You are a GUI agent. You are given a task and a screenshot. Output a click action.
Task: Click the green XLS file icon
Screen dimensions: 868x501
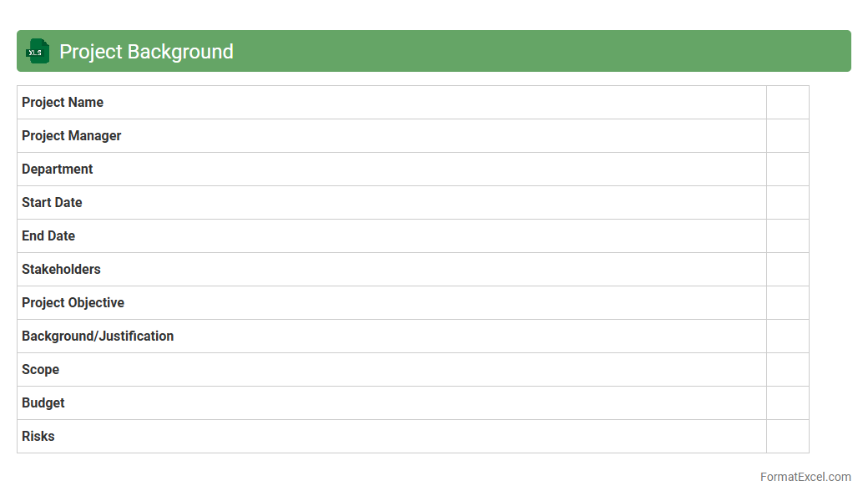[x=38, y=51]
